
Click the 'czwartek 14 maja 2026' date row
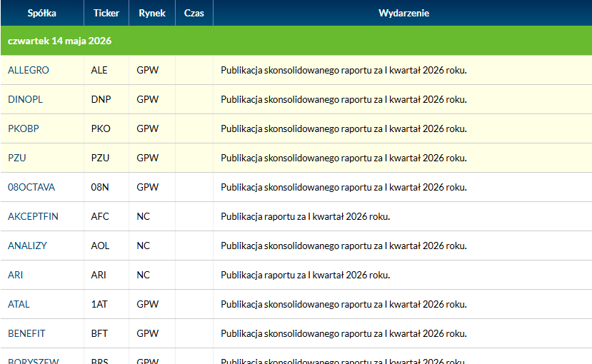click(296, 41)
